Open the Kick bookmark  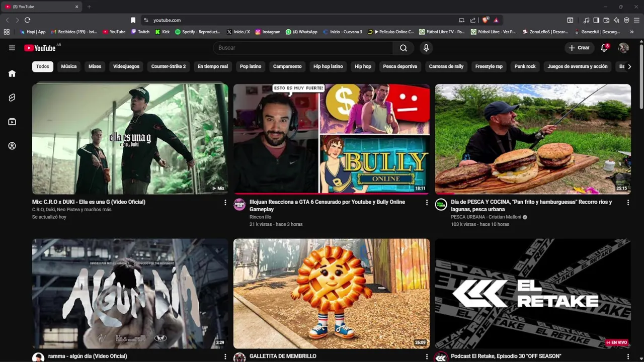click(163, 32)
